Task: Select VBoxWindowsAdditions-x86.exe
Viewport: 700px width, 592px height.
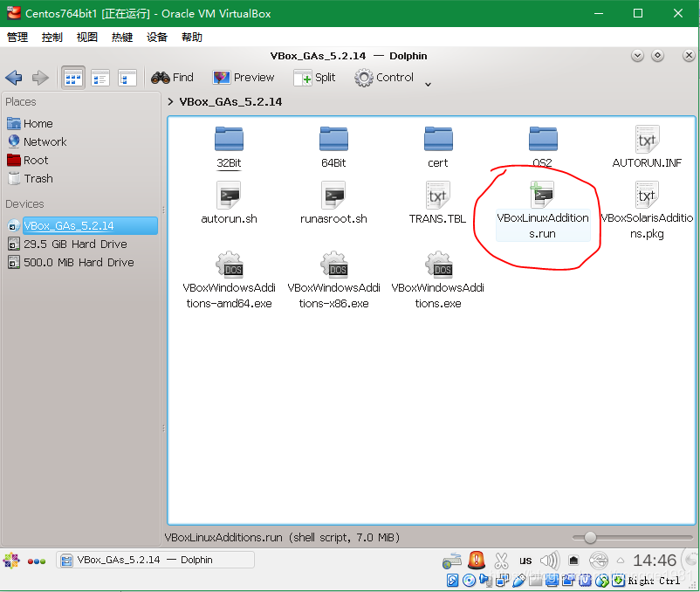Action: 333,280
